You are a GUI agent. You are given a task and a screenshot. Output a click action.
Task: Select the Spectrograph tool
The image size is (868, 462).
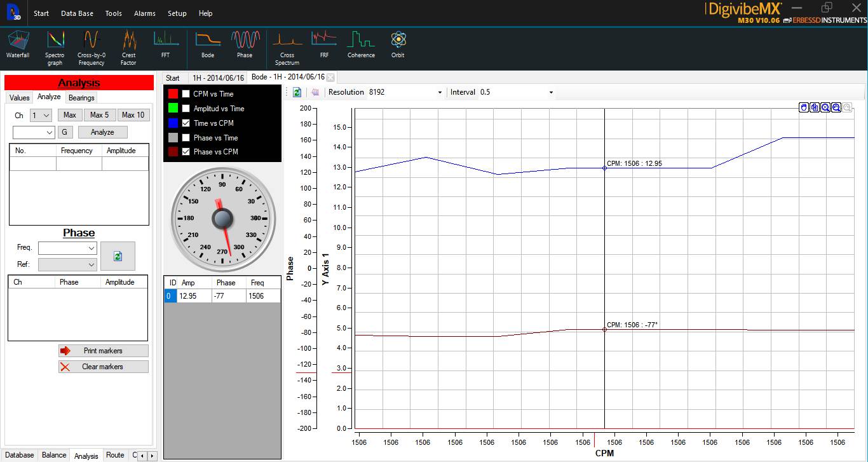pos(55,43)
